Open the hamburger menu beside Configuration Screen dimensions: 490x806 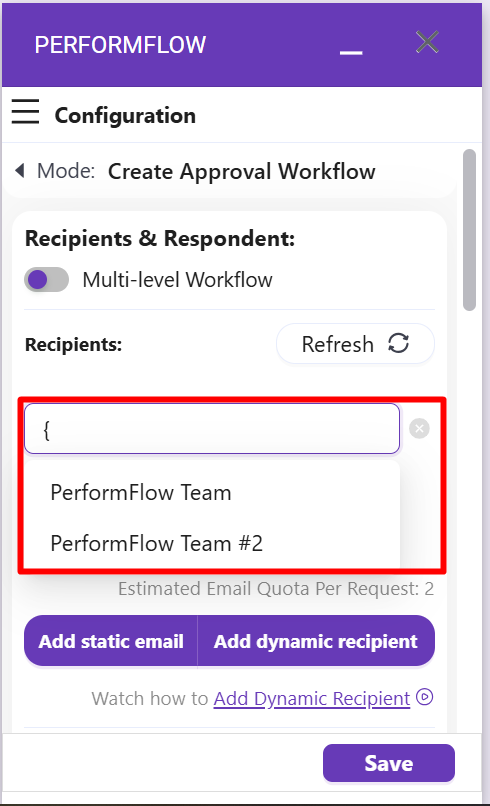pyautogui.click(x=25, y=112)
